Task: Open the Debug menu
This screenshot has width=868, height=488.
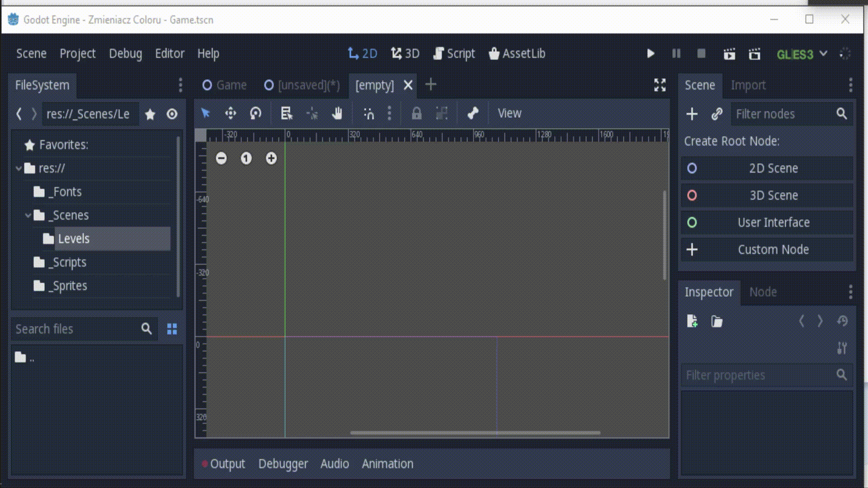Action: [125, 54]
